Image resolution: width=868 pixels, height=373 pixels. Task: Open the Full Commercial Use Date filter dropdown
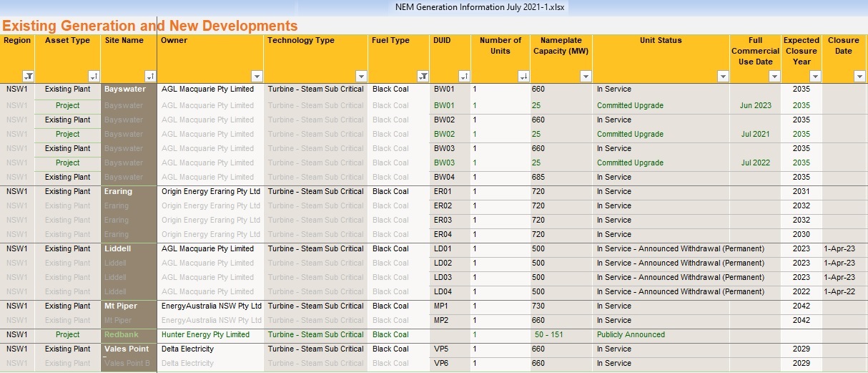tap(775, 76)
